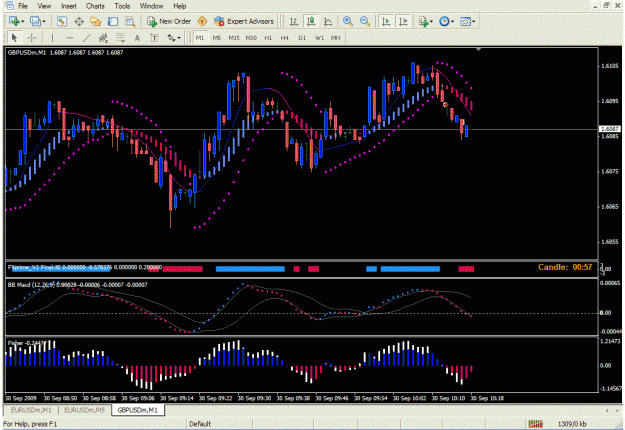Select the equidistant channel tool
625x430 pixels.
tap(103, 38)
